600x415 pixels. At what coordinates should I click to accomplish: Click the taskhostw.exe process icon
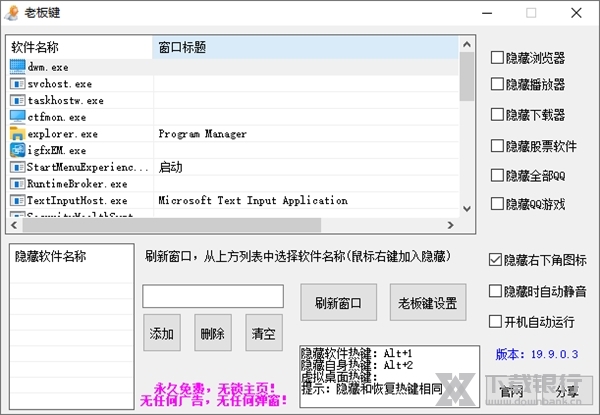tap(17, 100)
